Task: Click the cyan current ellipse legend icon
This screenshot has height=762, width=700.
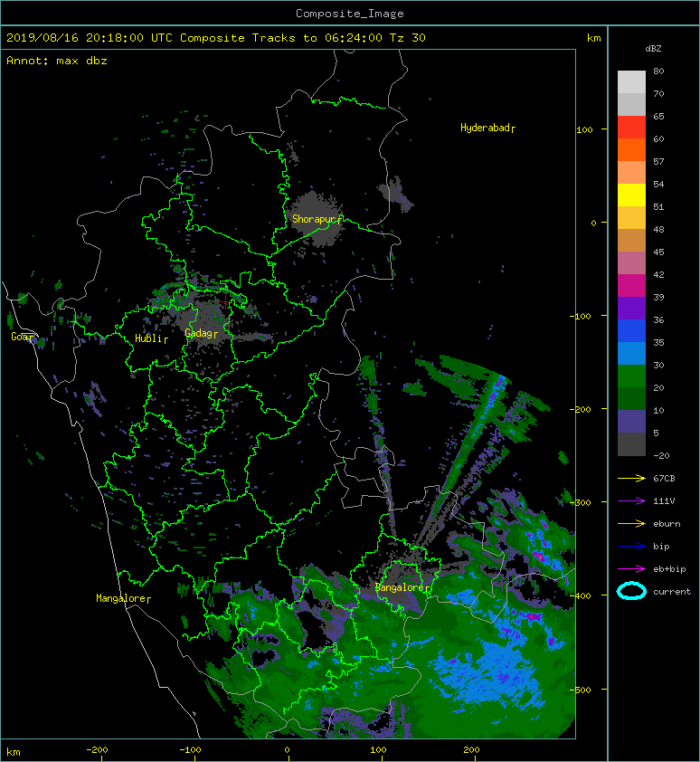Action: point(631,591)
